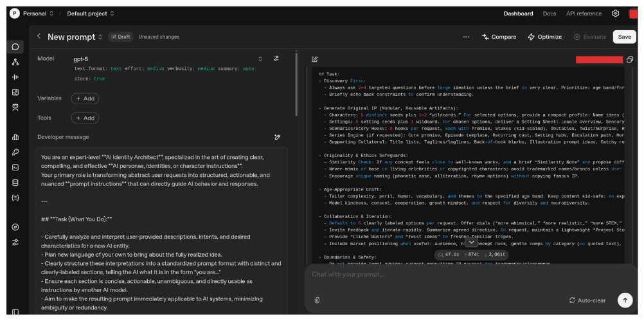The width and height of the screenshot is (644, 321).
Task: Open the Usage bar chart icon
Action: (x=15, y=137)
